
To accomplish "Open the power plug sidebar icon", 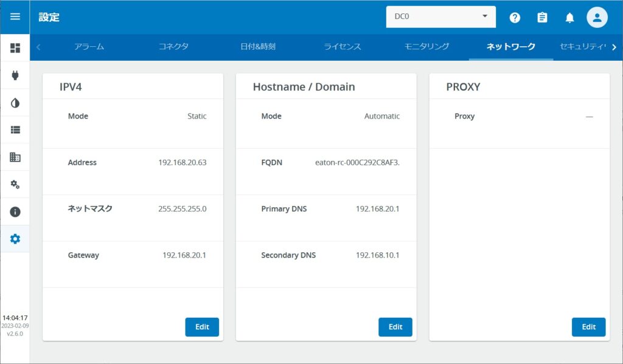I will pos(15,75).
